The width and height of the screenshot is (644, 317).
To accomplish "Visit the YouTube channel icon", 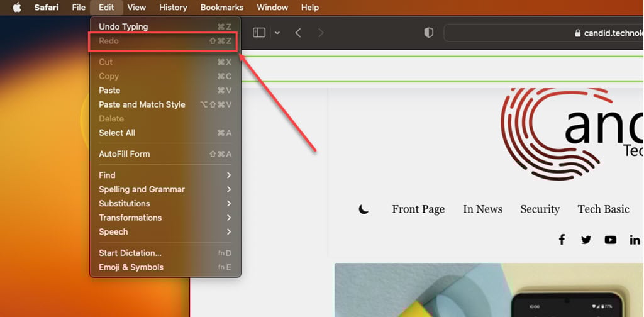I will point(610,240).
